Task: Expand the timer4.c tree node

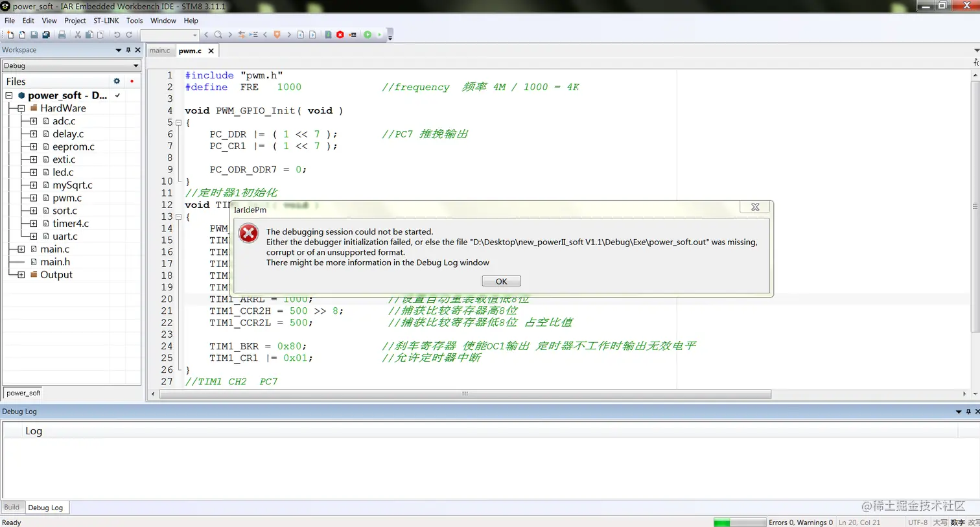Action: click(33, 224)
